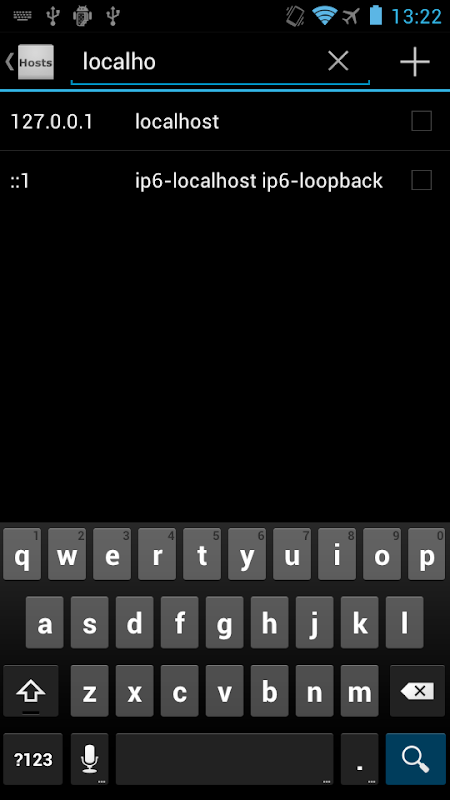The width and height of the screenshot is (450, 800).
Task: Focus the search field containing localho
Action: [x=220, y=62]
